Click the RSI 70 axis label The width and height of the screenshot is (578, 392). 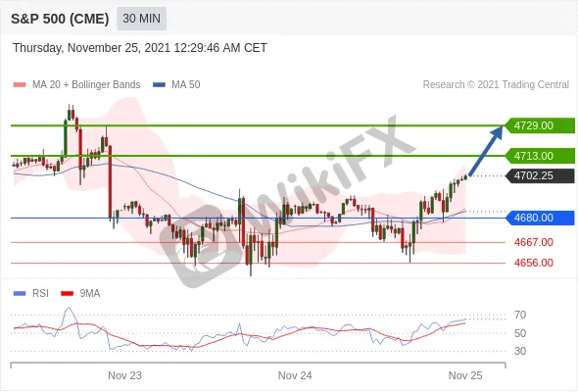[x=520, y=315]
